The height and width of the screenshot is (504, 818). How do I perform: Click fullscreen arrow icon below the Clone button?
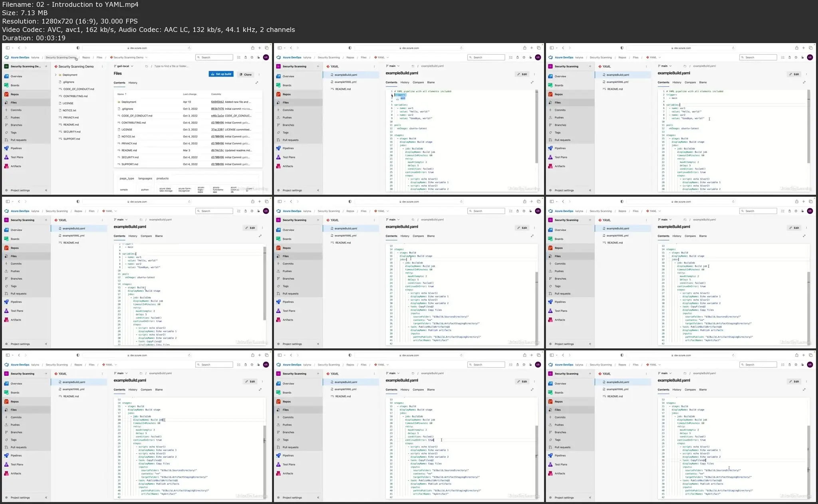pyautogui.click(x=257, y=83)
